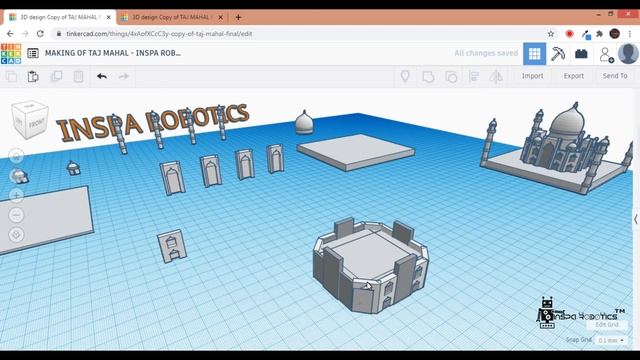This screenshot has width=640, height=360.
Task: Toggle the notes marker tool
Action: click(405, 76)
